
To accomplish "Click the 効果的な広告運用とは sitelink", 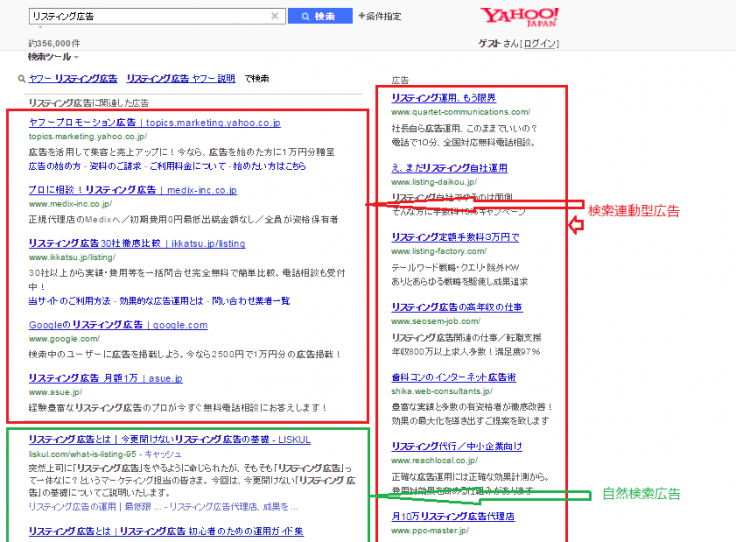I will pyautogui.click(x=161, y=301).
